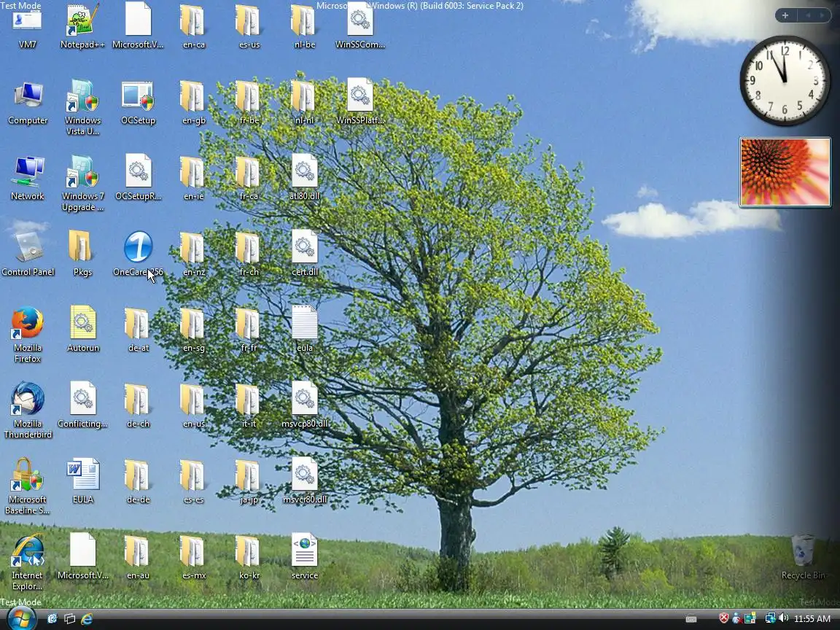
Task: Select the de-ch folder
Action: pyautogui.click(x=139, y=405)
